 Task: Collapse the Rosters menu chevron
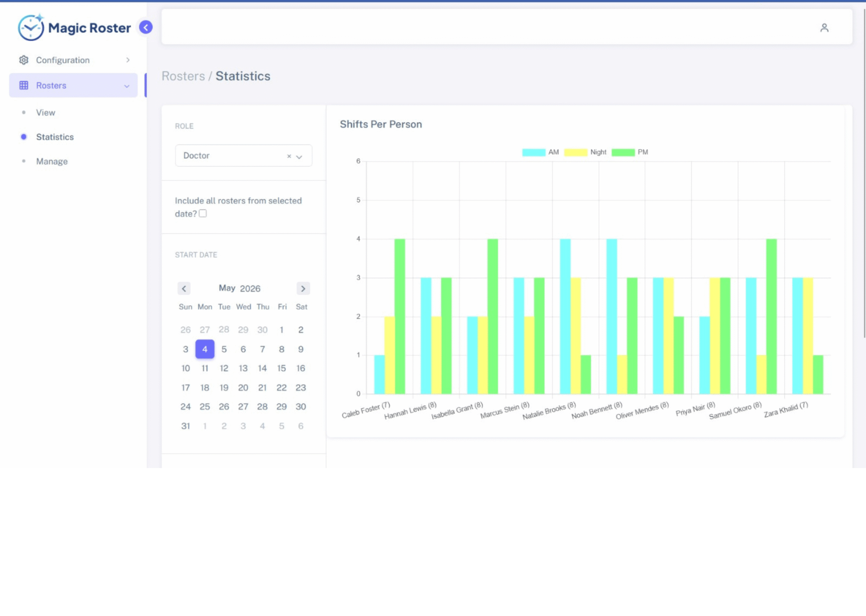126,86
